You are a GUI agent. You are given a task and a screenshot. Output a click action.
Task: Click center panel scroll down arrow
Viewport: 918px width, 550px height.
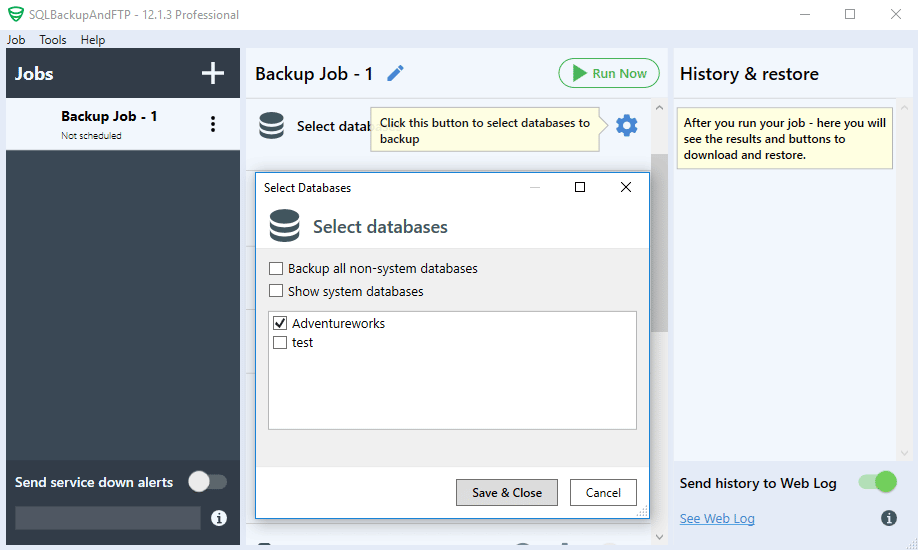coord(659,537)
